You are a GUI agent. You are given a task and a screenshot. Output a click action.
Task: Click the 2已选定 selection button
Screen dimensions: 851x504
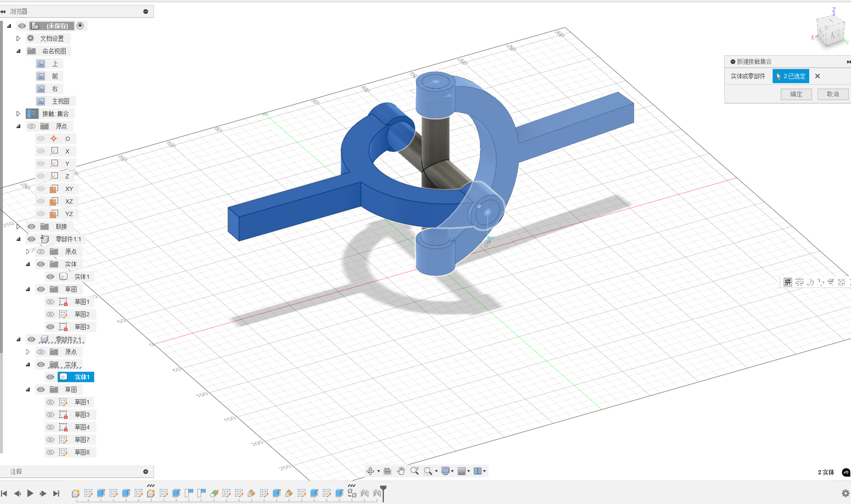pos(791,76)
